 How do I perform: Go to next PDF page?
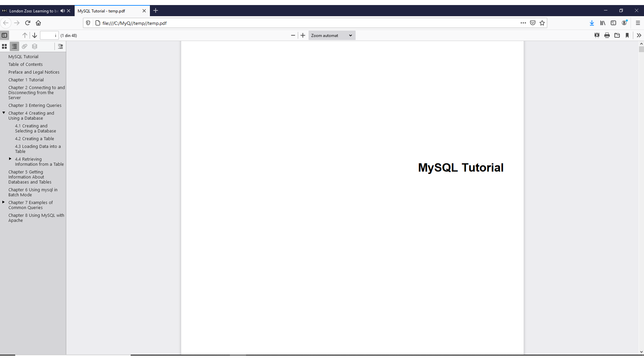pyautogui.click(x=35, y=35)
